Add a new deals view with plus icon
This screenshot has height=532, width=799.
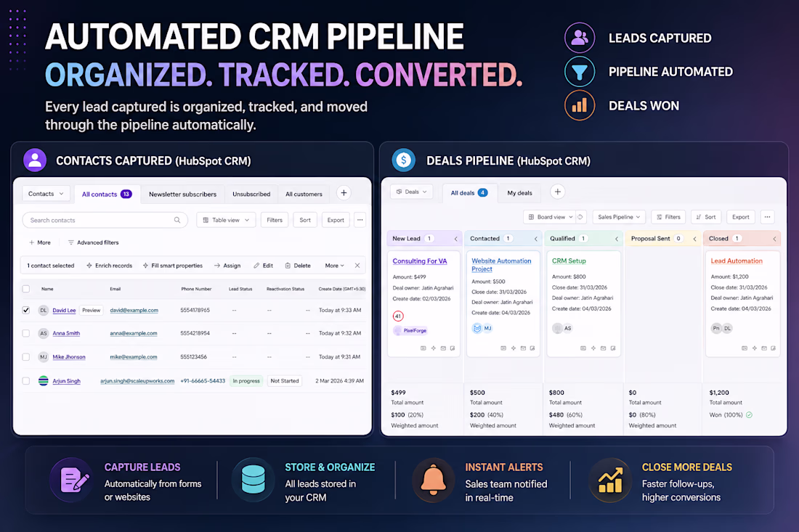point(557,192)
